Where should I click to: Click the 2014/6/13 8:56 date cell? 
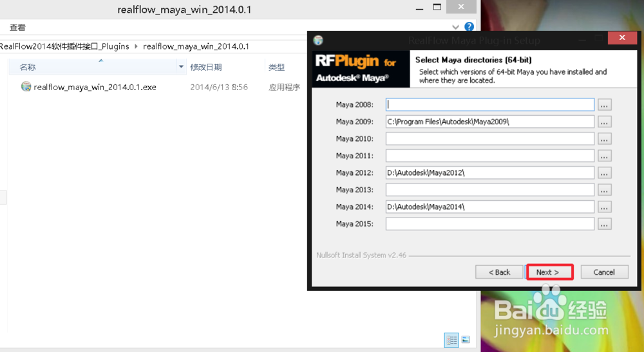[x=219, y=87]
